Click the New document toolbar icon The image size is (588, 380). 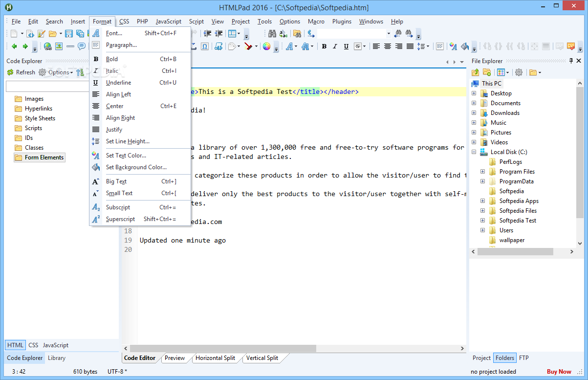(x=14, y=34)
